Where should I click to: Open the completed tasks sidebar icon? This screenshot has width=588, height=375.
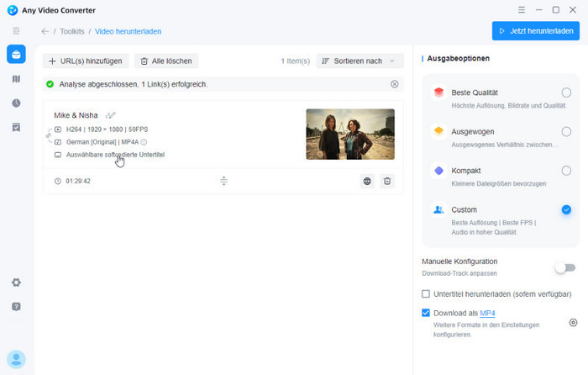[16, 127]
